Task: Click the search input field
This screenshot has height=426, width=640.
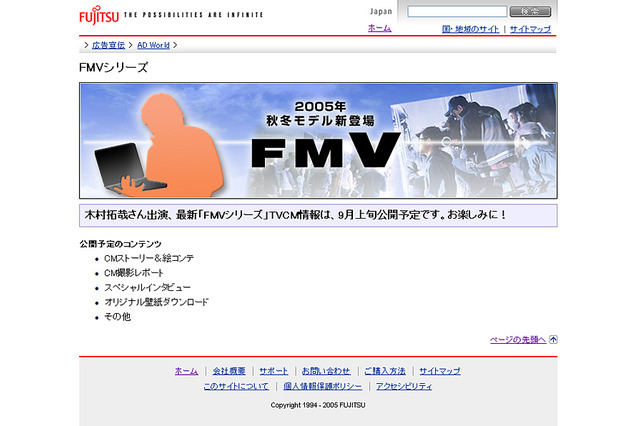Action: (x=457, y=11)
